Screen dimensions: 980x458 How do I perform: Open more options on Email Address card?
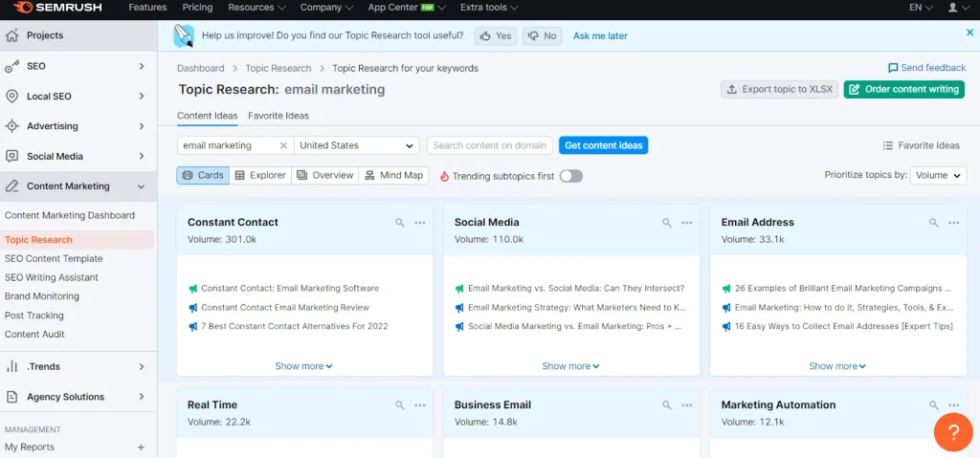pos(954,223)
